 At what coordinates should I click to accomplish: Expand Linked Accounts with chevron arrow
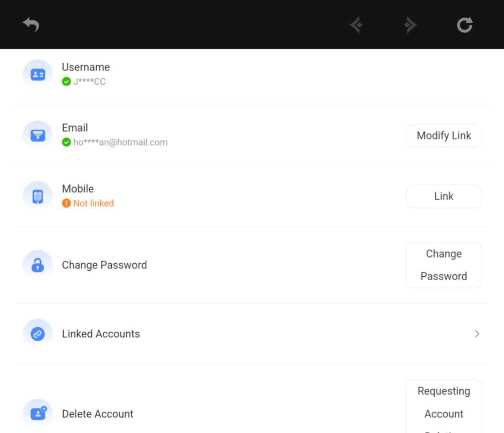[477, 334]
